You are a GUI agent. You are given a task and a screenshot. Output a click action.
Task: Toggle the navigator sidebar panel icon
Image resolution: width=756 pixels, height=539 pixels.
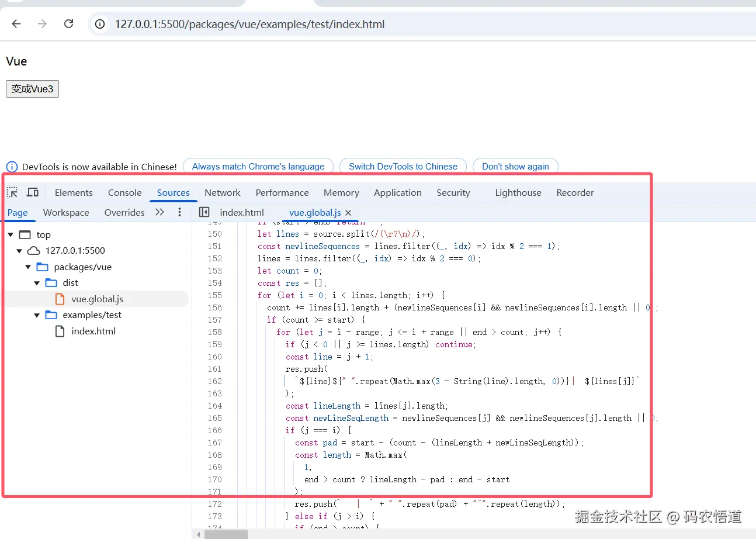[x=204, y=212]
